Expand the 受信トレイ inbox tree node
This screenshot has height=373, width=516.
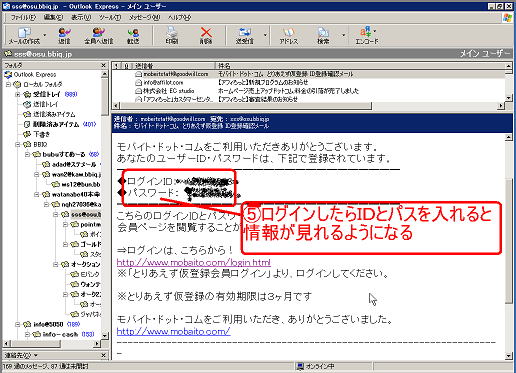18,95
